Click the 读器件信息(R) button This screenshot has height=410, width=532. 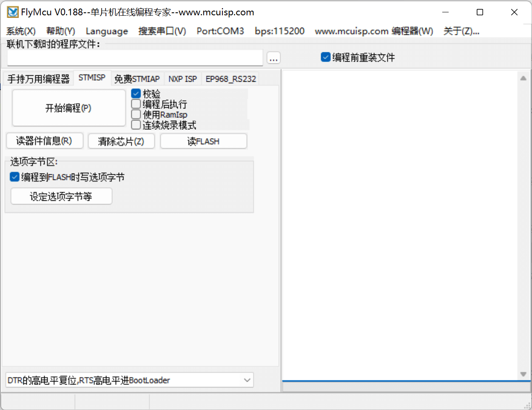point(44,141)
